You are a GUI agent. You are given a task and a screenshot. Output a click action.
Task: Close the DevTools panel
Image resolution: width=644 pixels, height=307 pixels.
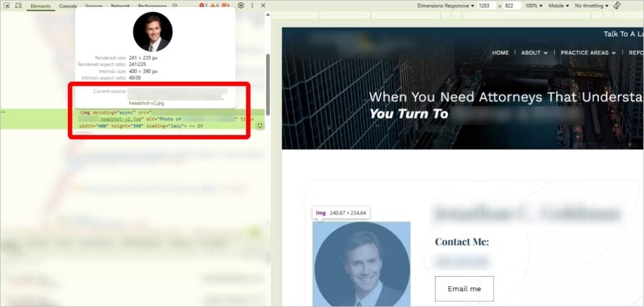pos(264,5)
